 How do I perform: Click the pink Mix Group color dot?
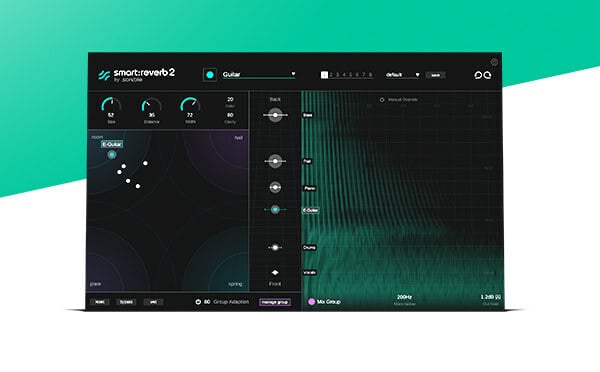pos(311,302)
